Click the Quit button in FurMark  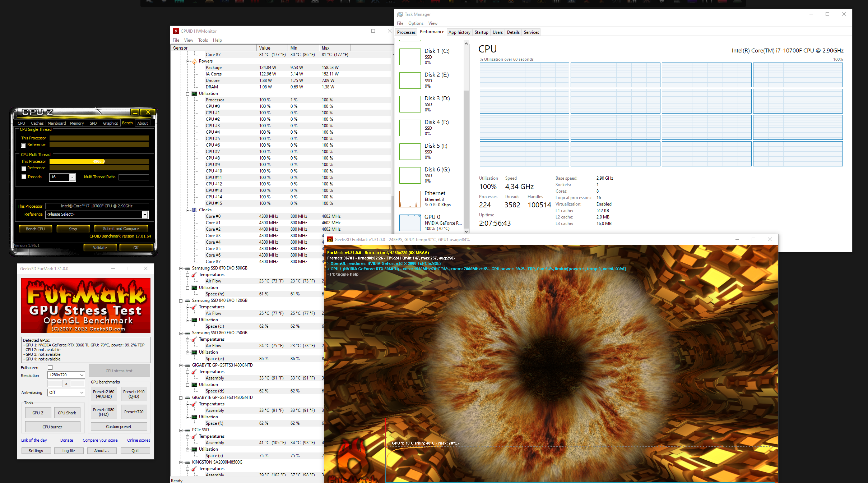coord(135,451)
